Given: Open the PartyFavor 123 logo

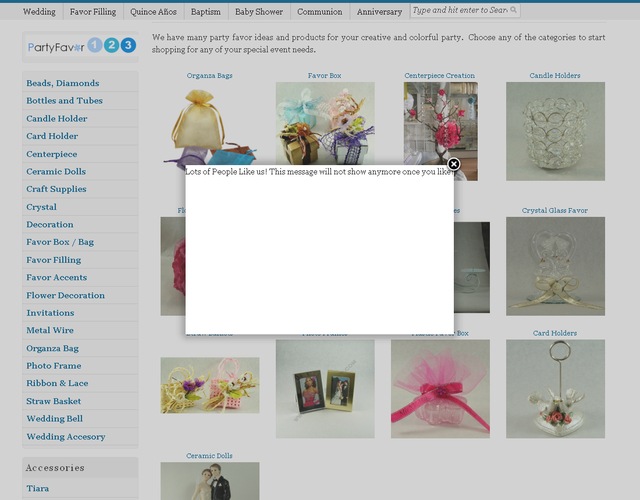Looking at the screenshot, I should tap(81, 46).
